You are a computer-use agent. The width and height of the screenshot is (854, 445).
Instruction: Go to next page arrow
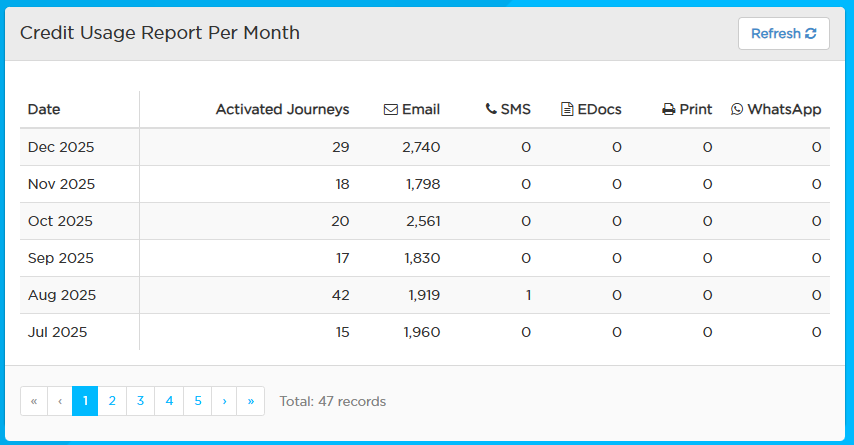coord(224,401)
